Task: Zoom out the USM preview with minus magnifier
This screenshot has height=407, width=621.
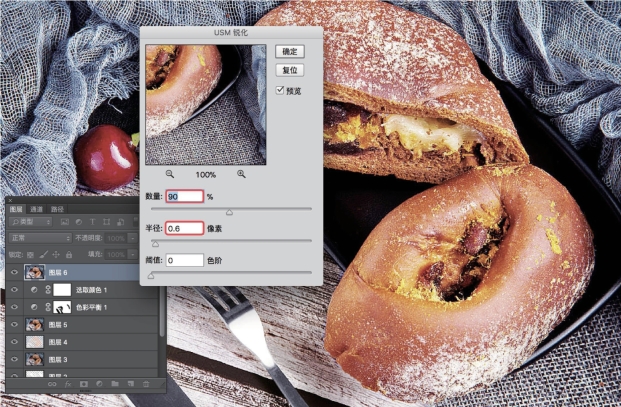Action: (x=170, y=174)
